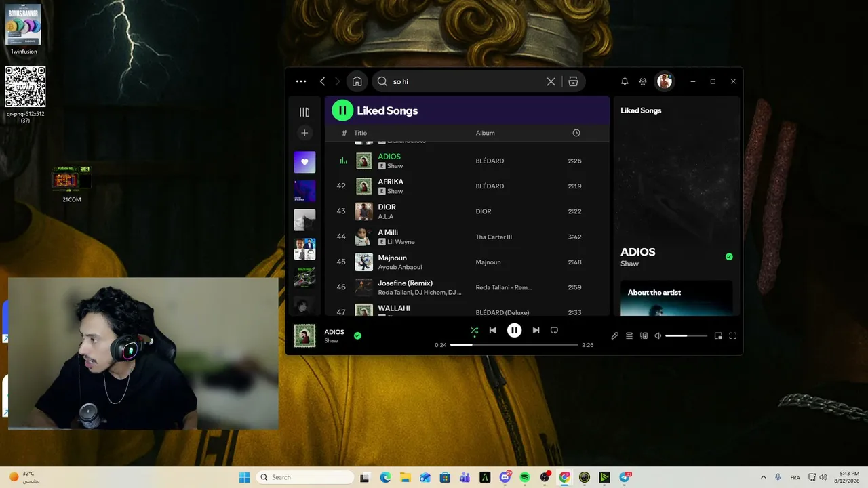
Task: Select the A Milli track title
Action: tap(388, 232)
